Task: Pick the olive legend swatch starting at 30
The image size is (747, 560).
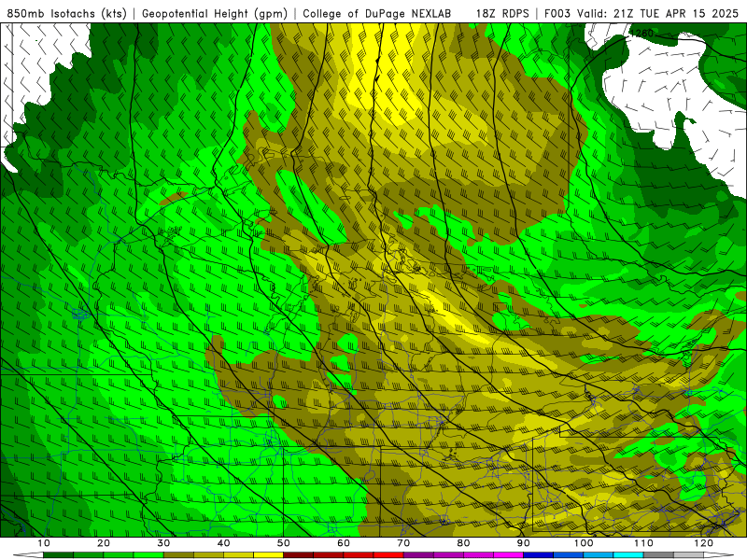Action: click(178, 555)
